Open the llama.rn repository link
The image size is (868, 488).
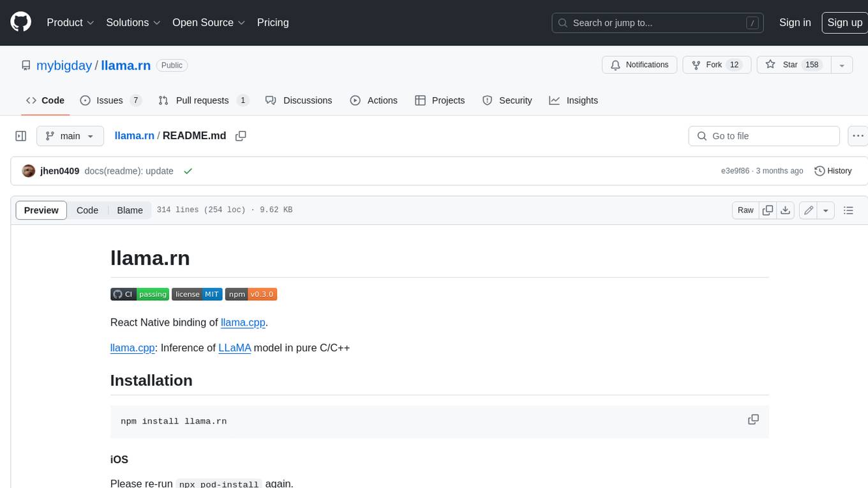[126, 65]
